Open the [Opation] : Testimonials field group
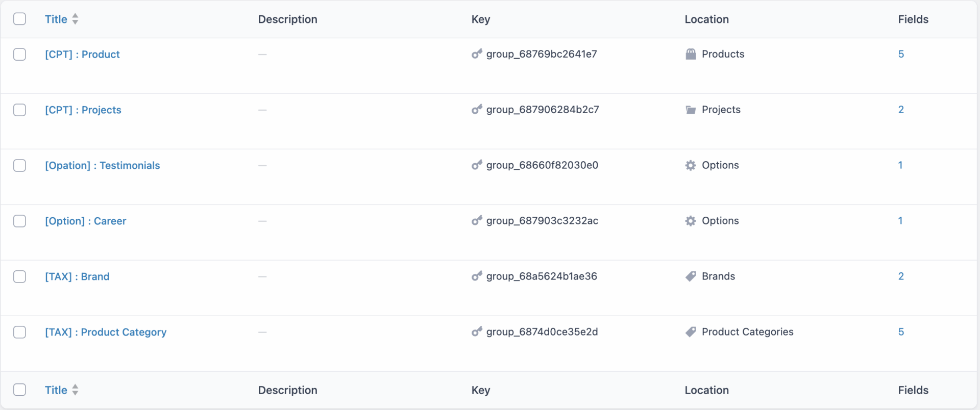This screenshot has width=980, height=410. coord(102,166)
